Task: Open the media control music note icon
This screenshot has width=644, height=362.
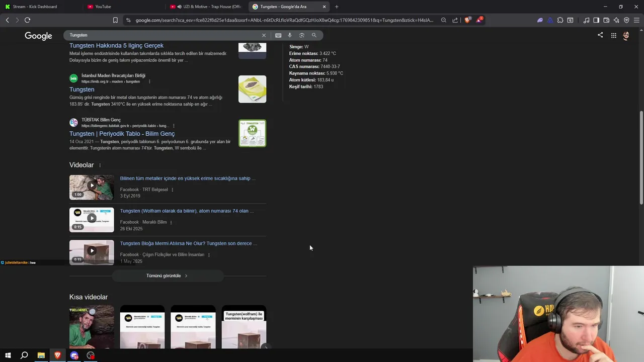Action: click(x=586, y=20)
